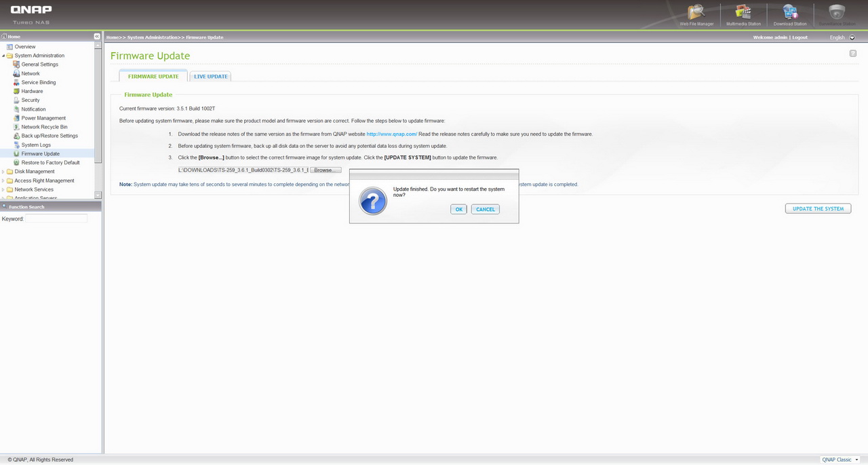Open the QNAP Classic theme dropdown
868x465 pixels.
(840, 460)
